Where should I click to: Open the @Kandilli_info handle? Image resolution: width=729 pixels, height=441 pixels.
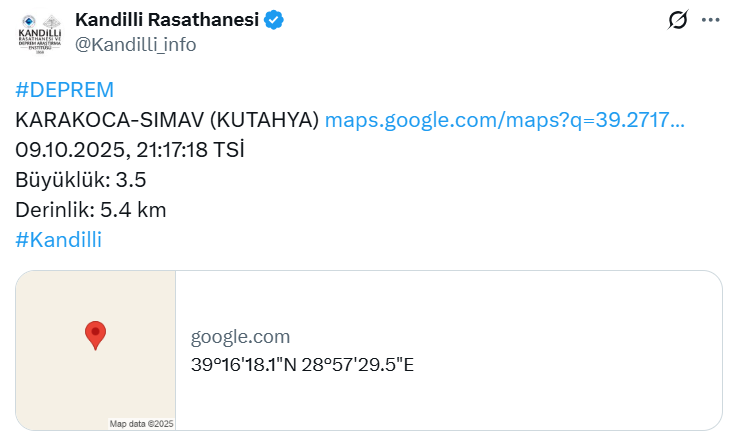[135, 44]
